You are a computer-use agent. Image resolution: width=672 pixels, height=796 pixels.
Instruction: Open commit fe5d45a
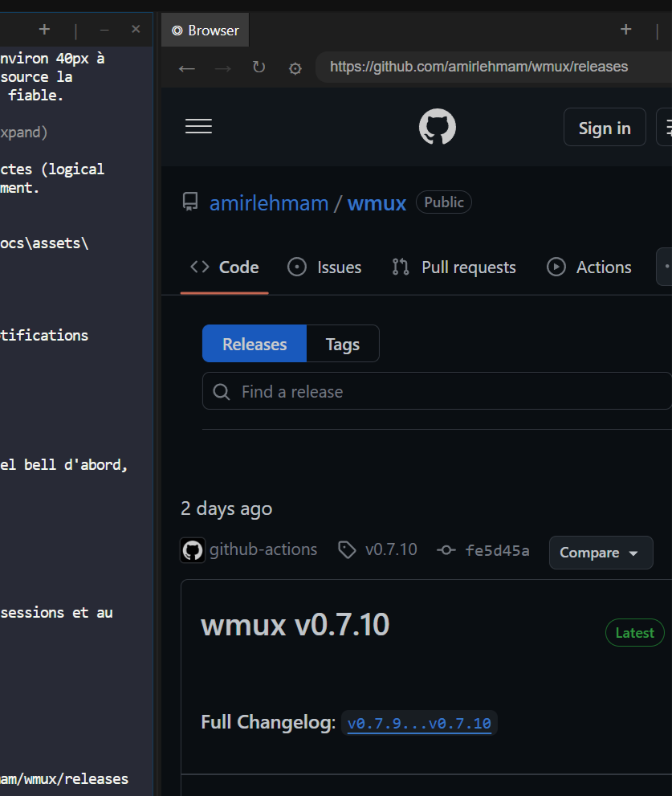click(x=497, y=550)
